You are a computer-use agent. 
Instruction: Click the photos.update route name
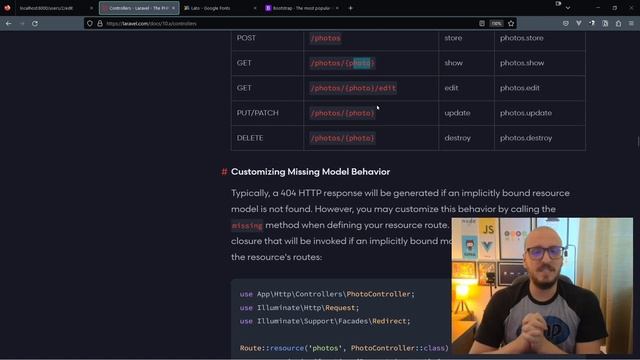tap(526, 113)
